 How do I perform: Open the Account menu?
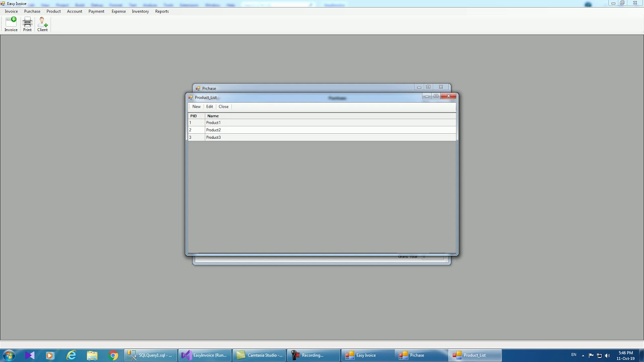[x=74, y=11]
